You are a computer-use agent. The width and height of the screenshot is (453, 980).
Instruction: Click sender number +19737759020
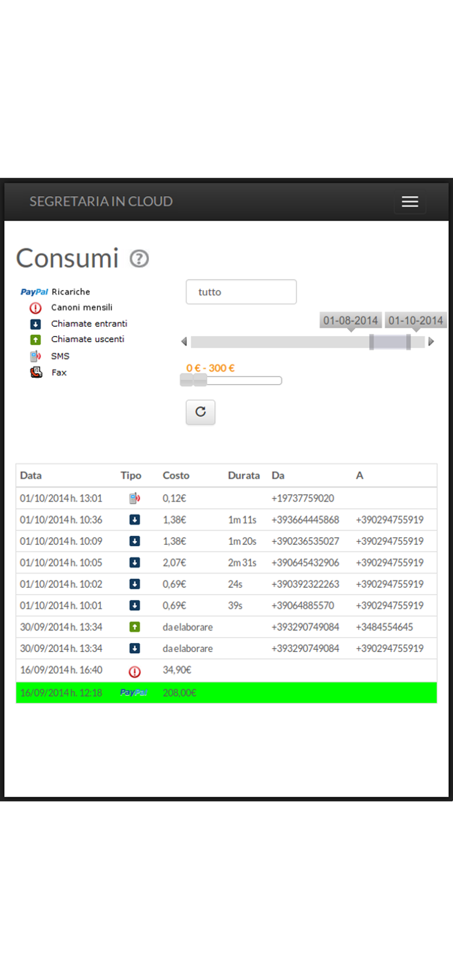[303, 498]
